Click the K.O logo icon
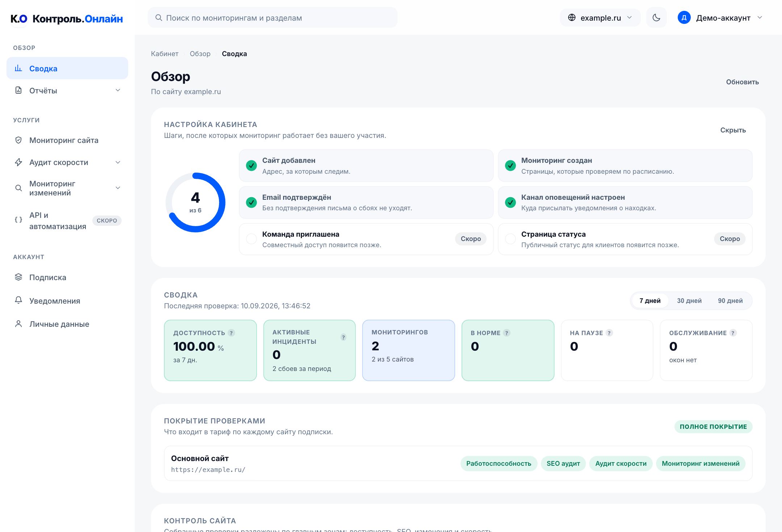 click(x=19, y=18)
